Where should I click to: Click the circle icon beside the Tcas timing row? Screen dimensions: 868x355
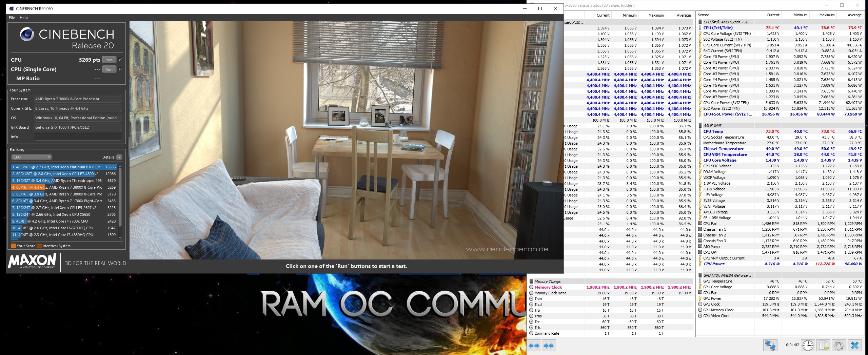[x=531, y=299]
